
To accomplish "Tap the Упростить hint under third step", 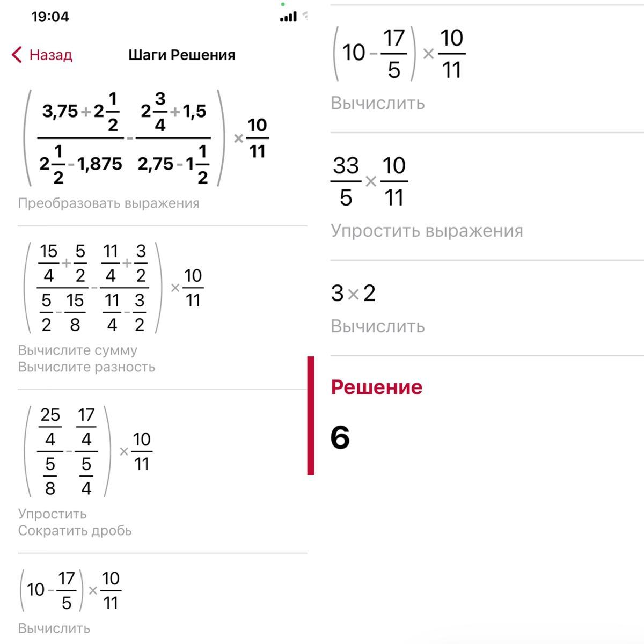I will 52,514.
